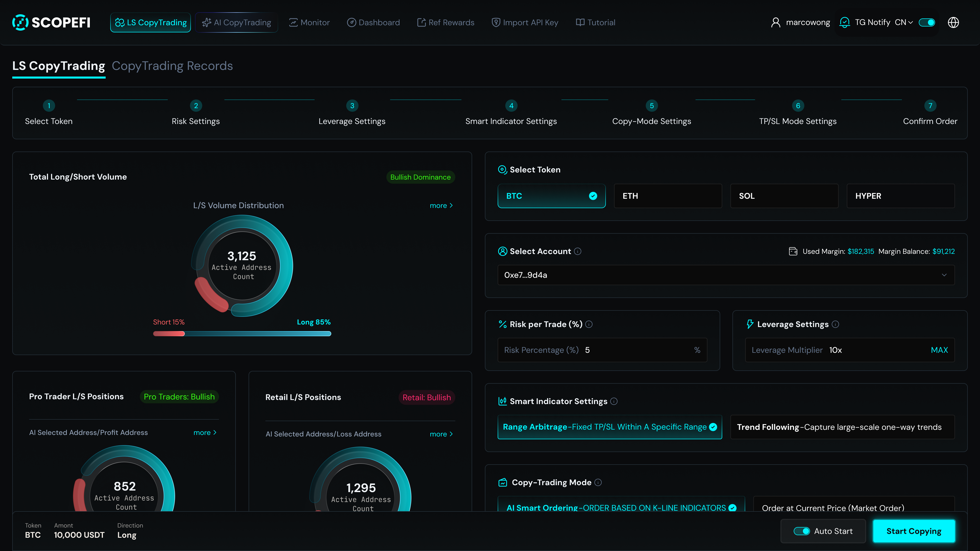Click more beside AI Selected Address/Loss Address
Viewport: 980px width, 551px height.
pyautogui.click(x=441, y=434)
